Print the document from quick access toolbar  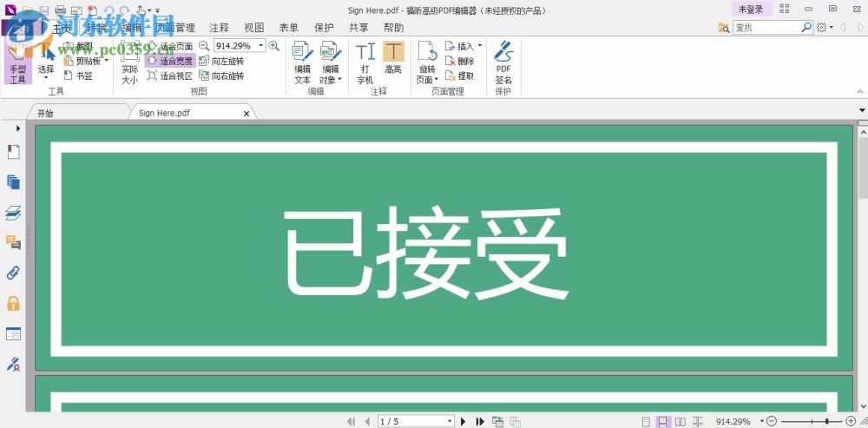[x=61, y=10]
